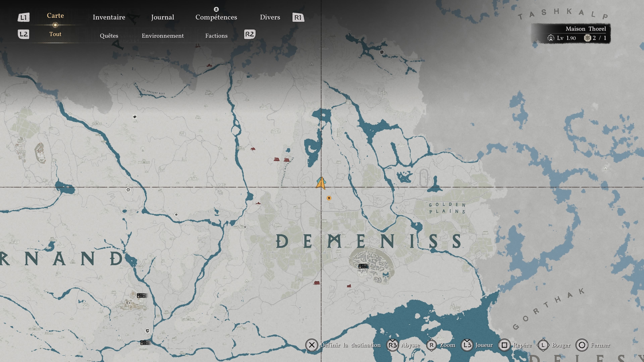Click the DEMENISS region label
The width and height of the screenshot is (644, 362).
369,241
